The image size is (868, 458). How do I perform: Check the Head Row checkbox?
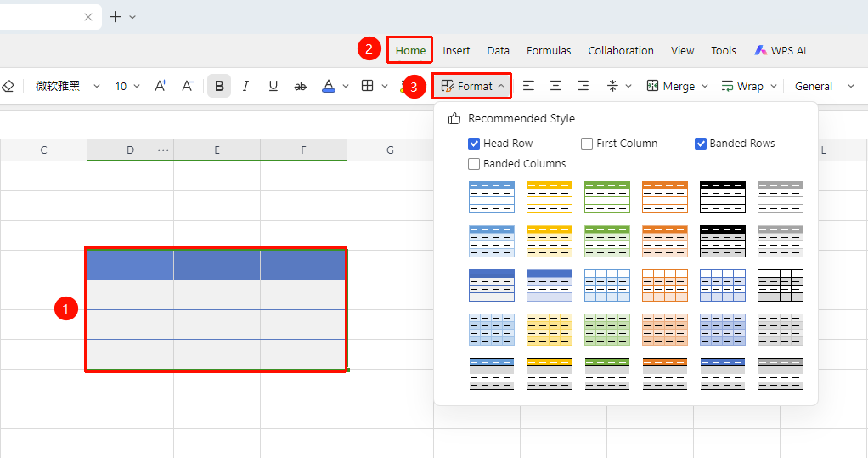474,144
